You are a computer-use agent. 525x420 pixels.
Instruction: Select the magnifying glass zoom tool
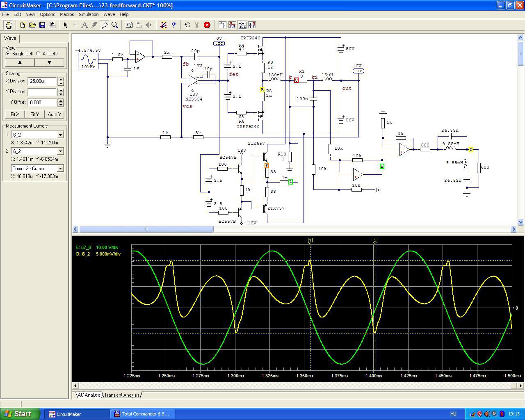115,25
